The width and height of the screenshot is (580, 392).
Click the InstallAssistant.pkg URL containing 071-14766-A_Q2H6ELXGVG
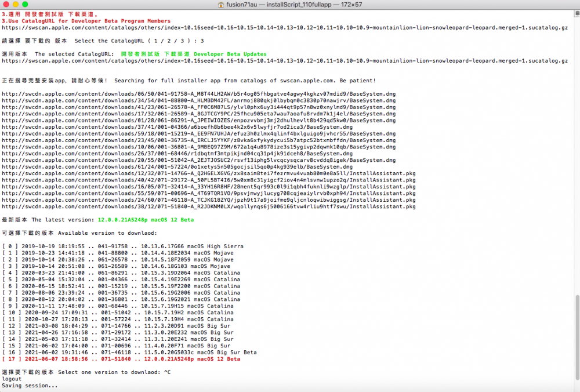tap(209, 174)
